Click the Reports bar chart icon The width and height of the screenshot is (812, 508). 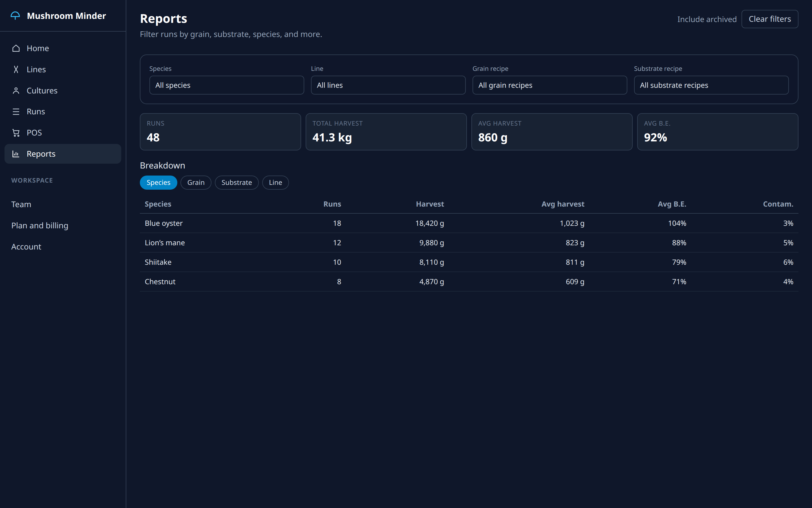16,154
